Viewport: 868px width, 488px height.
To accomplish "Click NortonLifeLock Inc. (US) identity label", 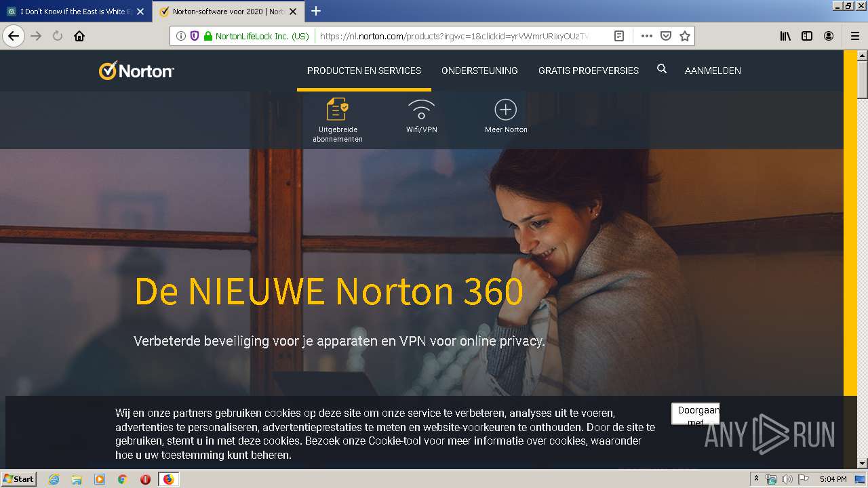I will (x=262, y=36).
